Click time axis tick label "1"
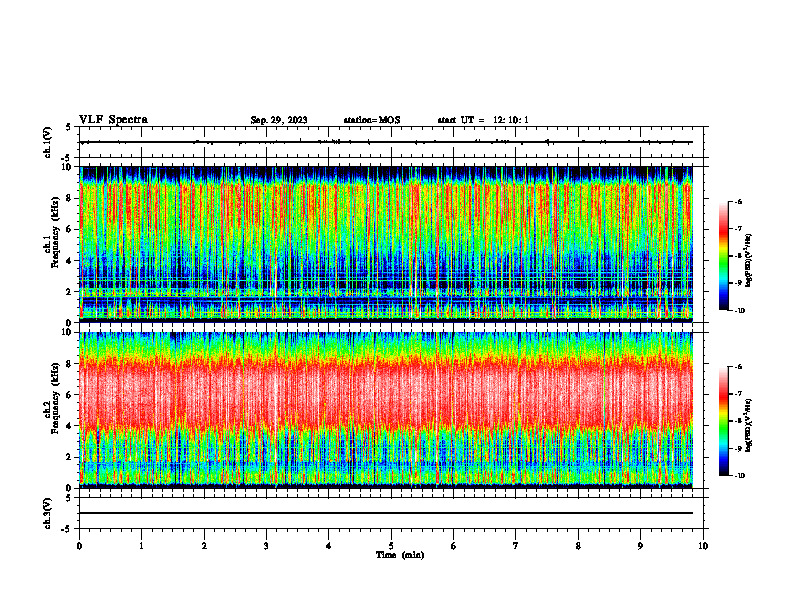 141,546
